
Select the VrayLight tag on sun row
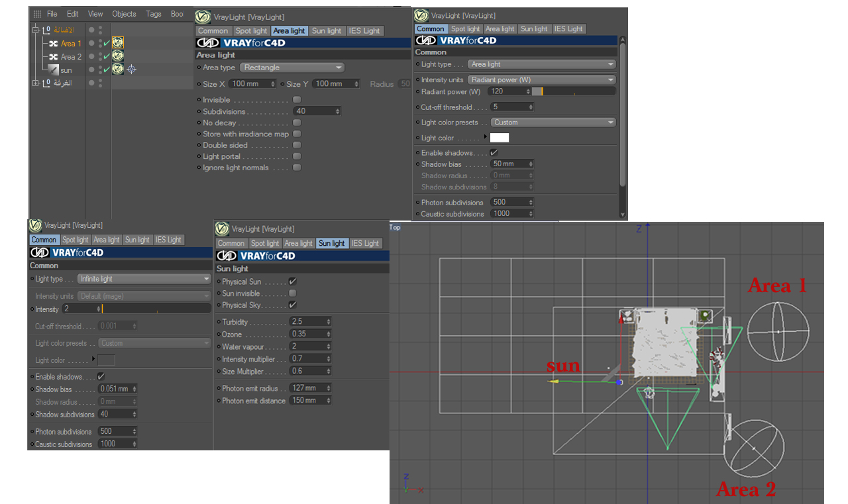(x=118, y=69)
